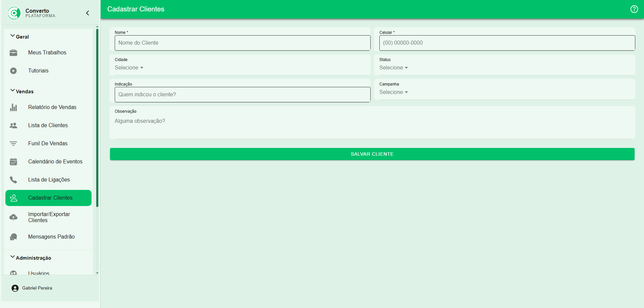Open the Status dropdown
Image resolution: width=644 pixels, height=308 pixels.
tap(393, 68)
